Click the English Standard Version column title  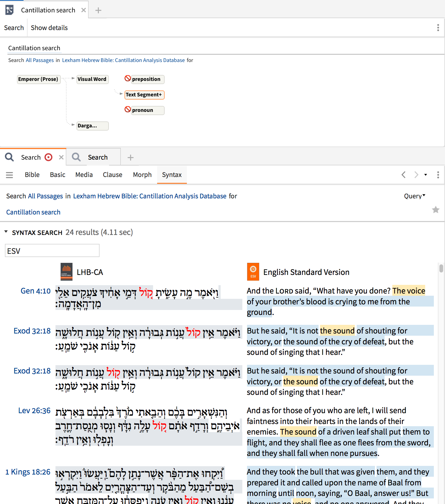[306, 272]
